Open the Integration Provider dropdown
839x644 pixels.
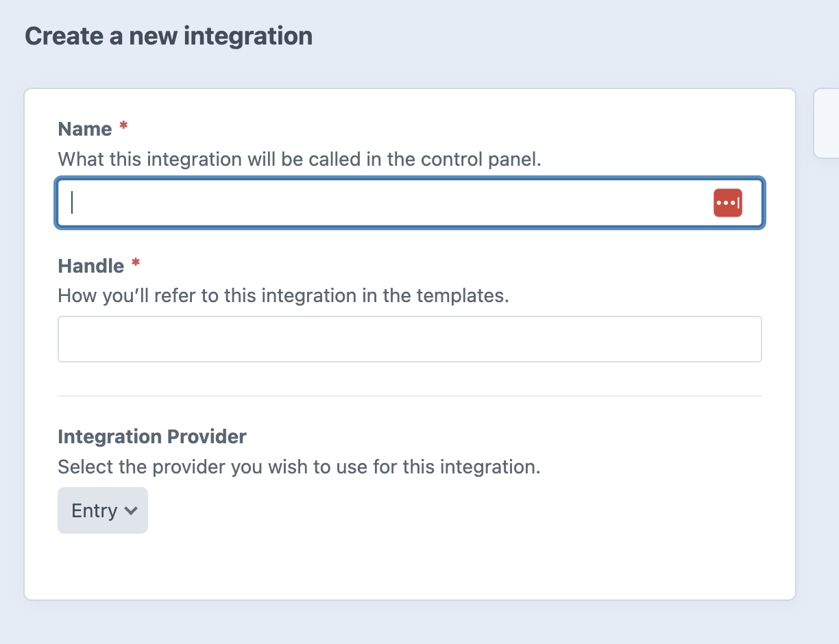tap(103, 510)
